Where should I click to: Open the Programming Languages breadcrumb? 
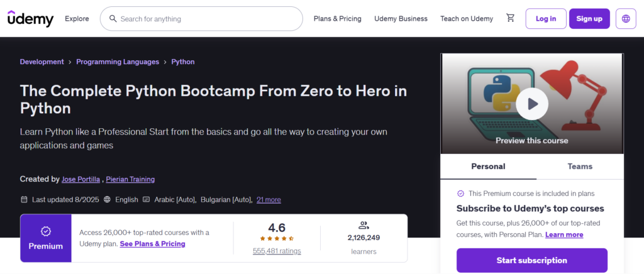click(118, 62)
